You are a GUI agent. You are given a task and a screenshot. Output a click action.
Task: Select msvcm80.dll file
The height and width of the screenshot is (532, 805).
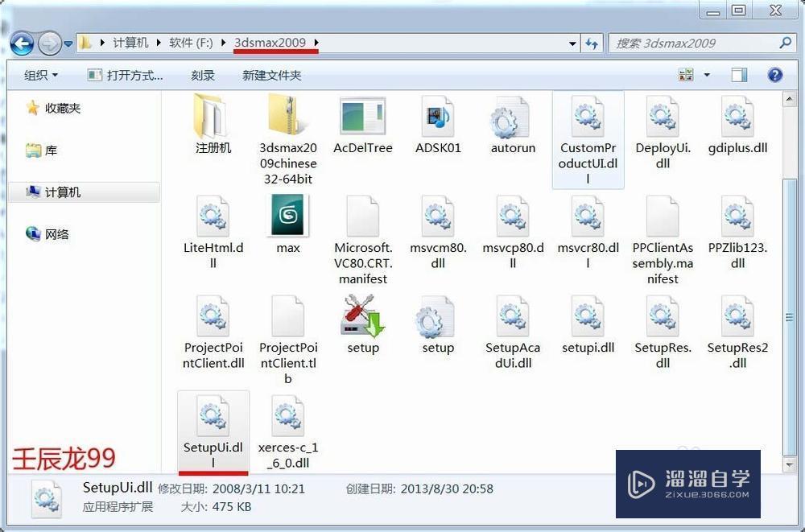438,233
